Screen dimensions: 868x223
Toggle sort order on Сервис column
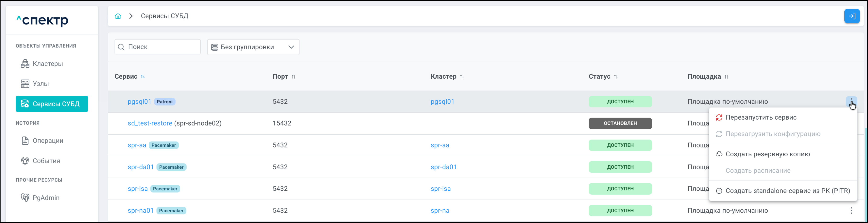click(x=142, y=77)
